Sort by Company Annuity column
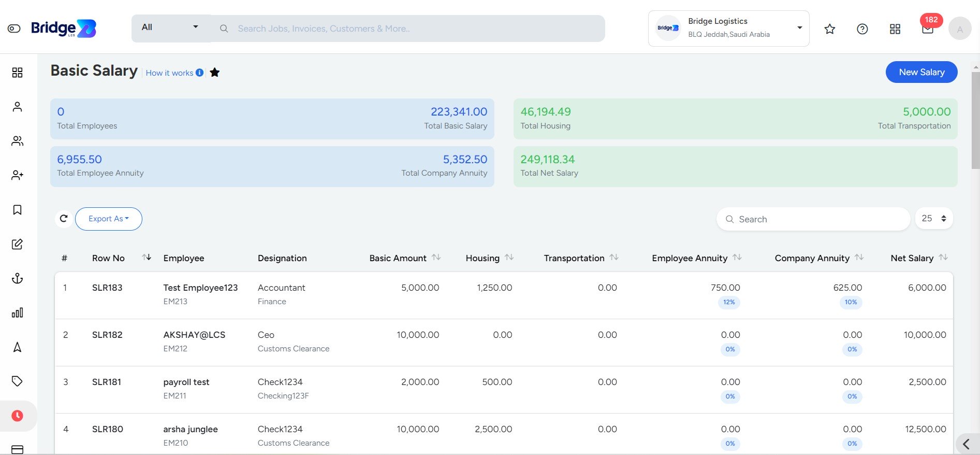980x455 pixels. click(x=859, y=258)
